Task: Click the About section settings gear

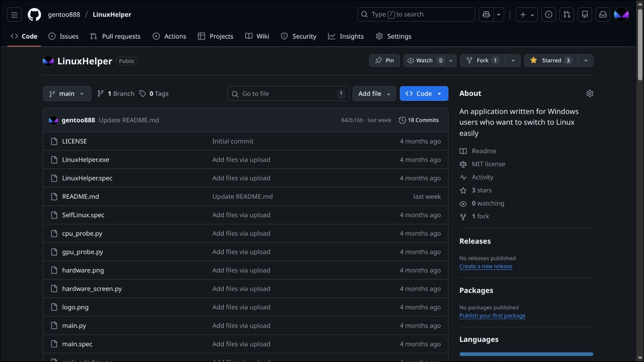Action: (x=590, y=93)
